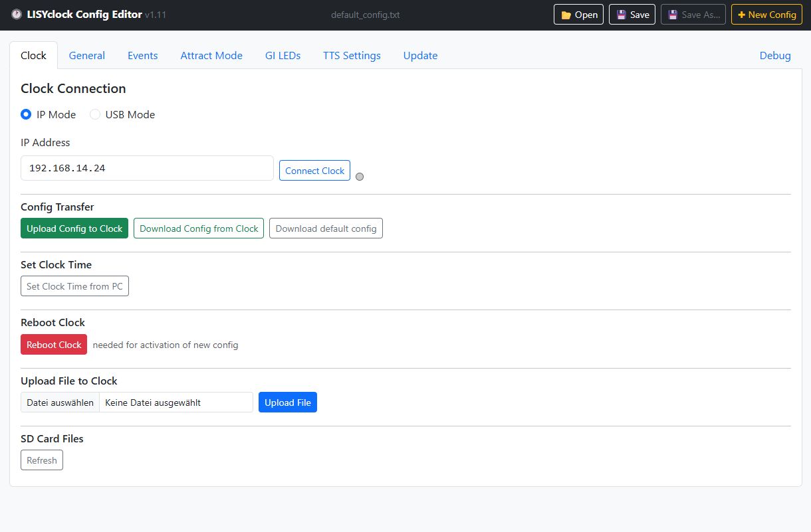Upload Config to Clock

point(74,228)
